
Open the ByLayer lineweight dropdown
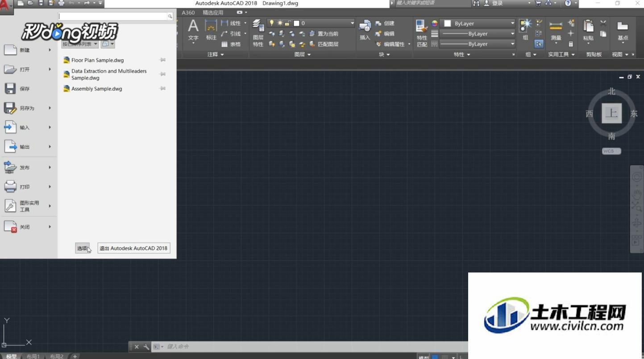[478, 34]
